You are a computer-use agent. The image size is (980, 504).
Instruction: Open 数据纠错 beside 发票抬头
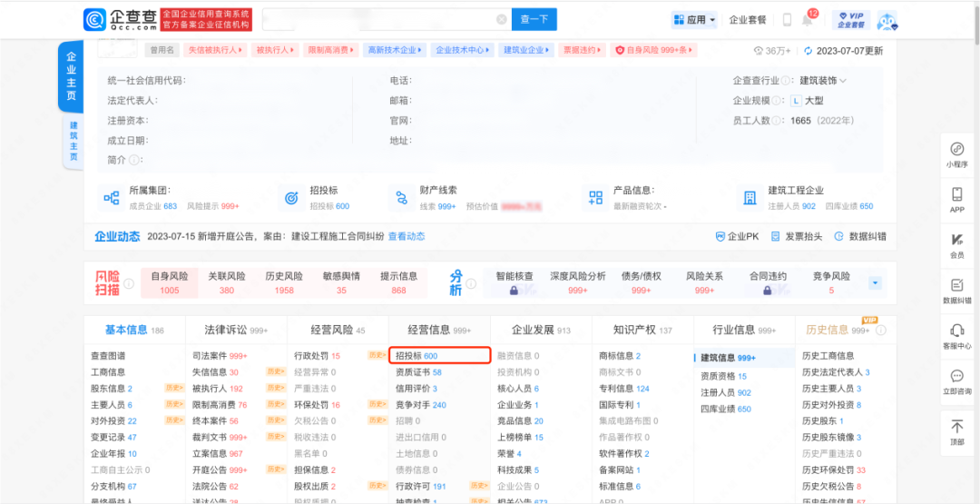pos(860,236)
